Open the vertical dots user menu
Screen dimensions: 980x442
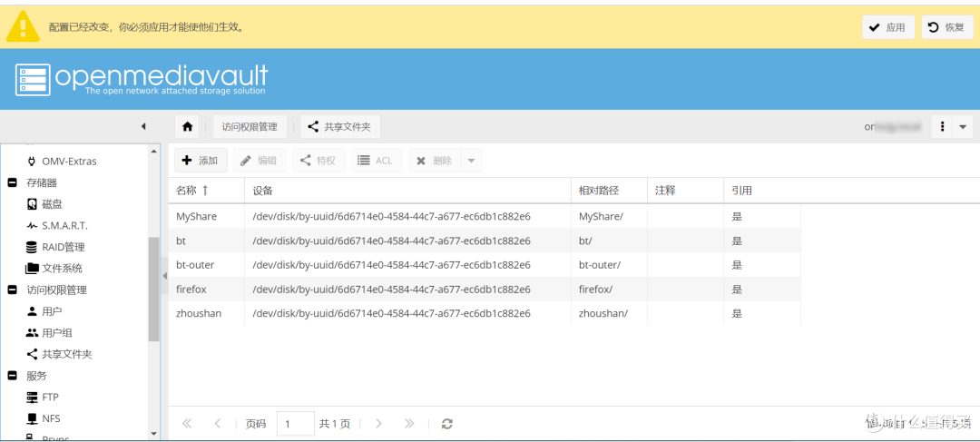942,127
